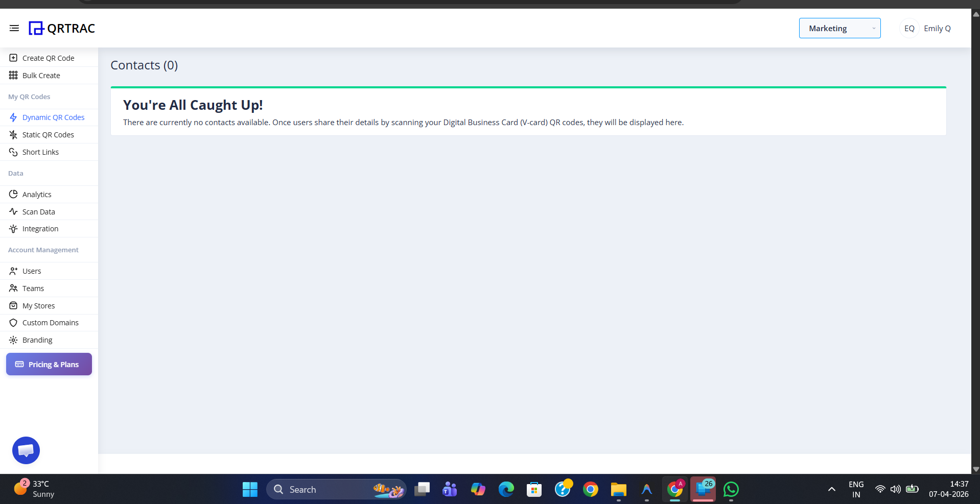Open the Users account management item

point(31,271)
